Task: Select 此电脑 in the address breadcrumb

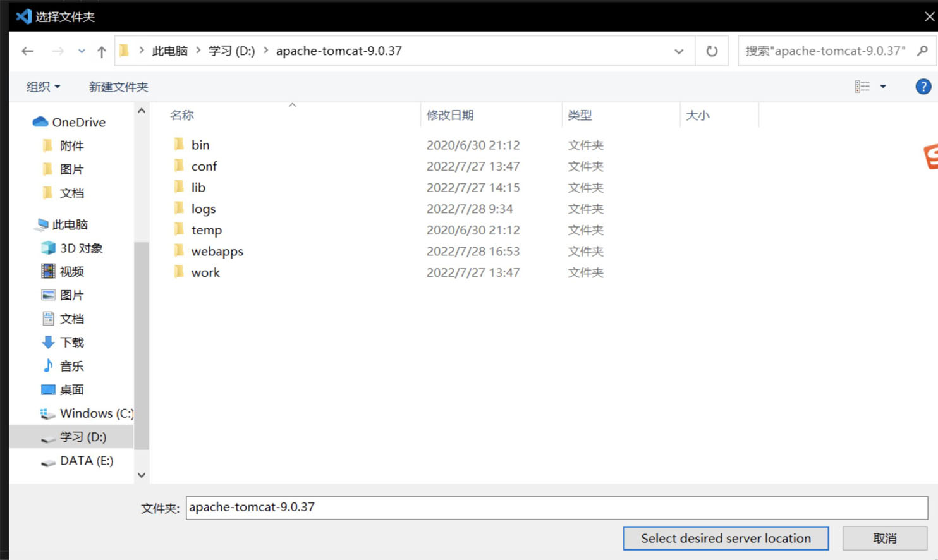Action: point(169,51)
